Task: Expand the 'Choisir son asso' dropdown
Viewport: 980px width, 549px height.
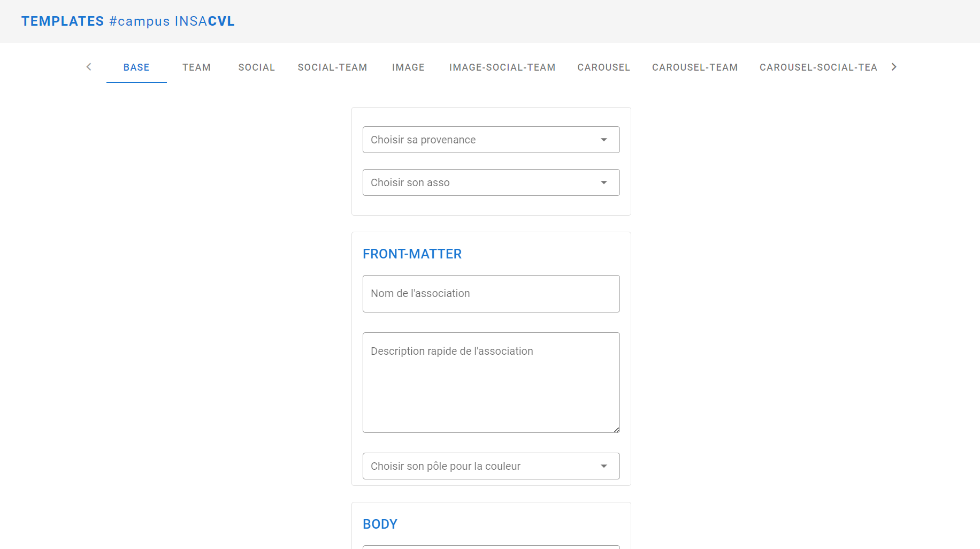Action: 491,182
